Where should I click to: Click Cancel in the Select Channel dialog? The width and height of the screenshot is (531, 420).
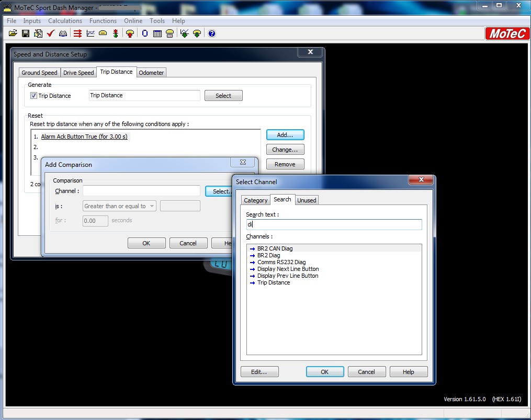366,372
